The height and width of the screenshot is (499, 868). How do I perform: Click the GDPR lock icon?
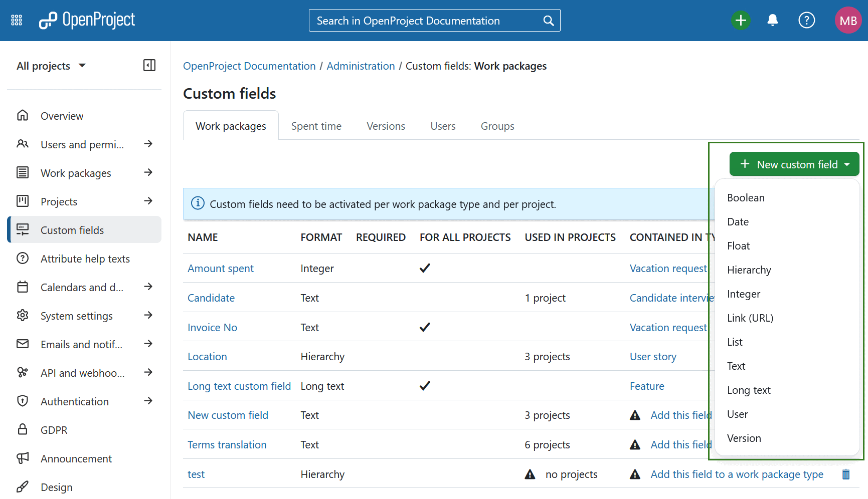(x=23, y=429)
